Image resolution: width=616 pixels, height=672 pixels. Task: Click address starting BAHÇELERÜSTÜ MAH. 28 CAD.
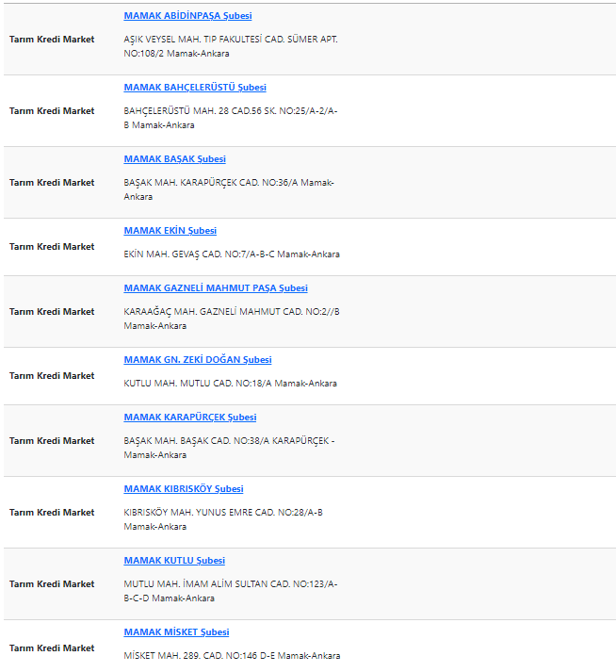coord(231,118)
